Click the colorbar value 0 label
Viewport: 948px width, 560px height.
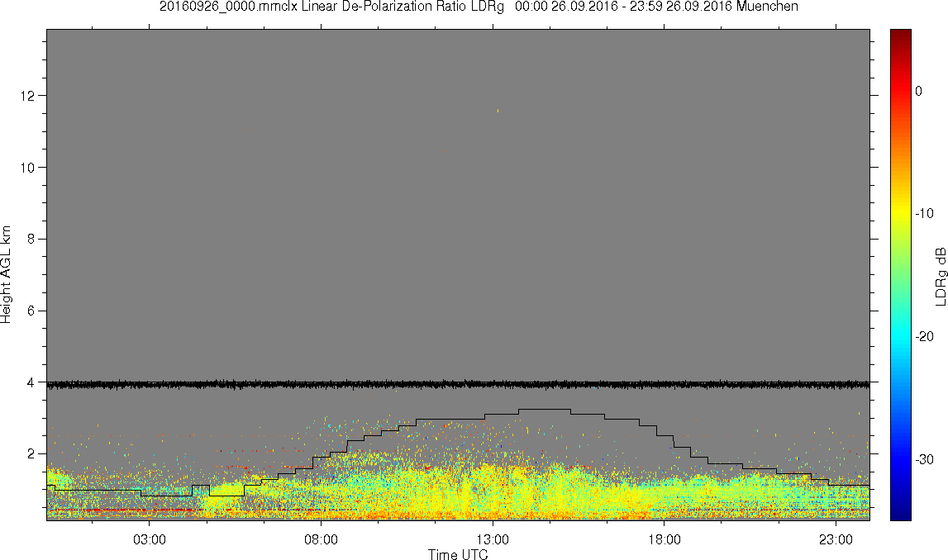click(919, 91)
